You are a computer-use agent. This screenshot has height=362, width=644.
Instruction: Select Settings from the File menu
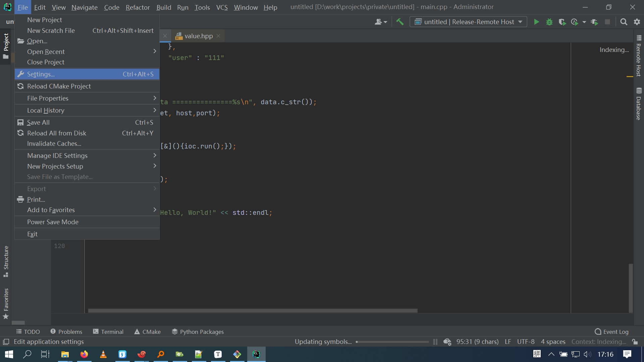point(41,74)
